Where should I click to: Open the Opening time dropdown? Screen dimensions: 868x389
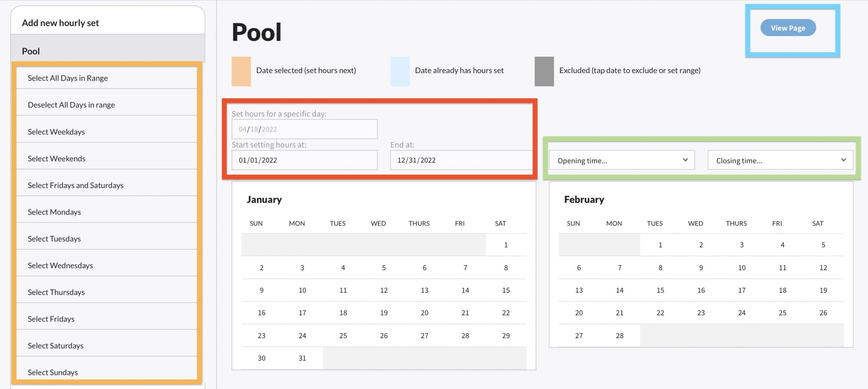point(621,160)
